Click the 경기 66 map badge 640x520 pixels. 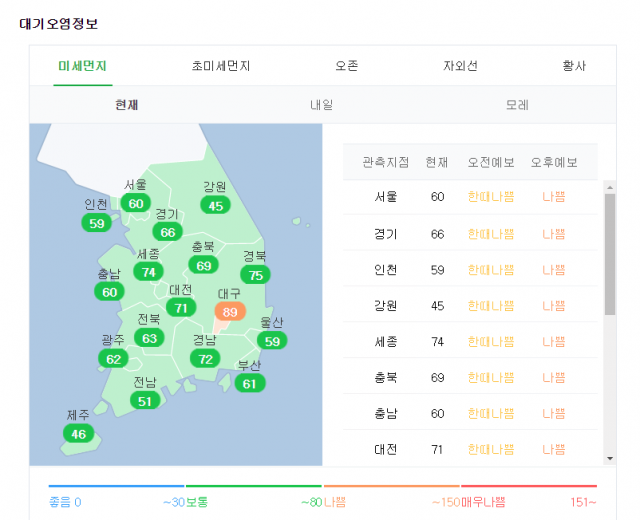[x=167, y=232]
